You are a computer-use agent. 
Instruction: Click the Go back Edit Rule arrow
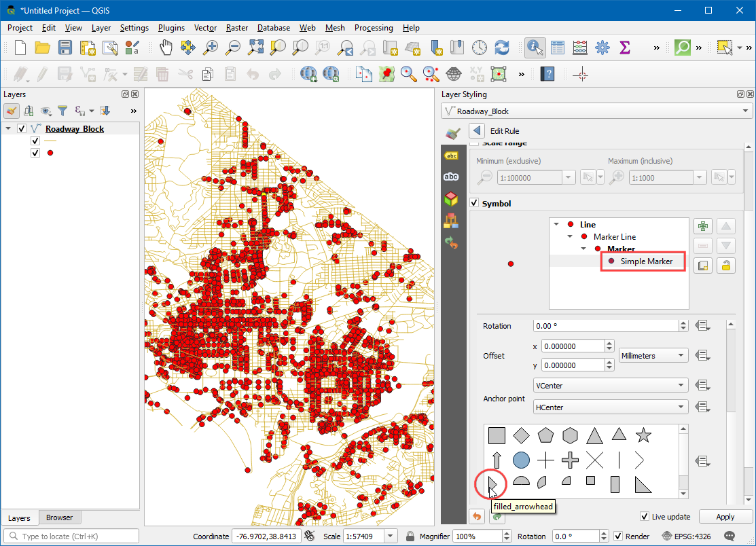(477, 131)
